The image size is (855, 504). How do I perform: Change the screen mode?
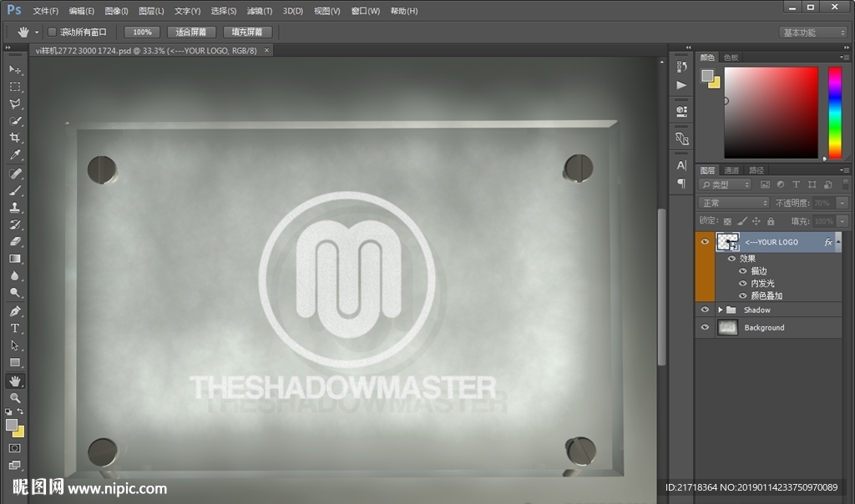[x=15, y=465]
